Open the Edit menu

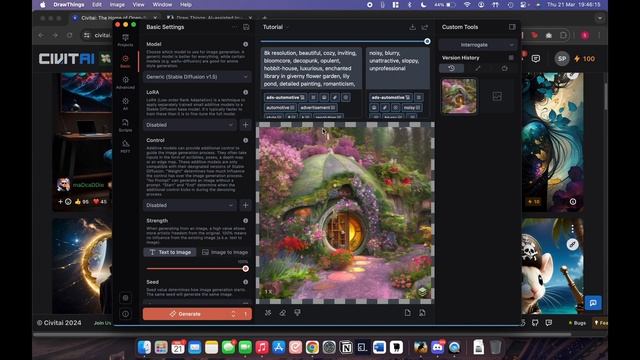[97, 4]
